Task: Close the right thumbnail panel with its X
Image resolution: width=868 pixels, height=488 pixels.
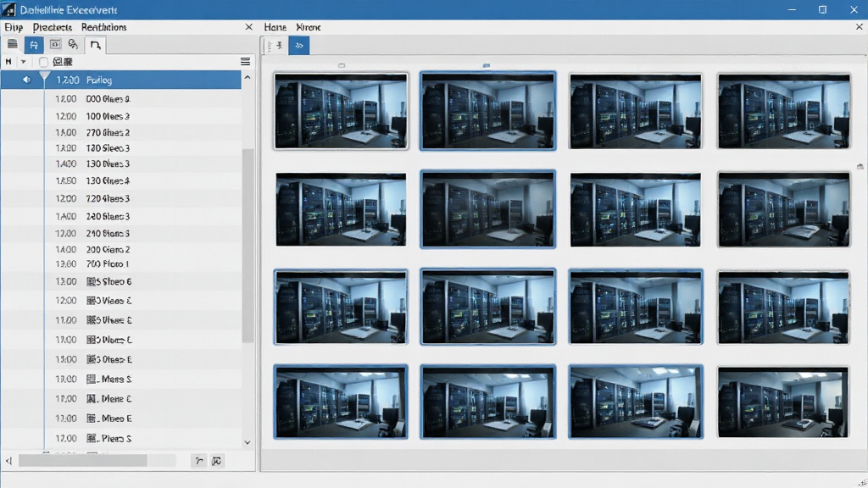Action: (x=860, y=26)
